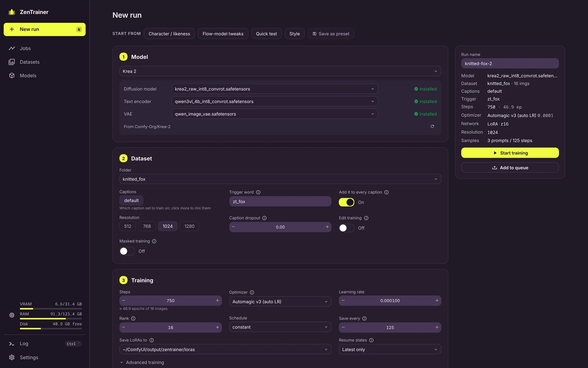Click the refresh icon next to Comfy-Org/Krea-2

pyautogui.click(x=432, y=126)
